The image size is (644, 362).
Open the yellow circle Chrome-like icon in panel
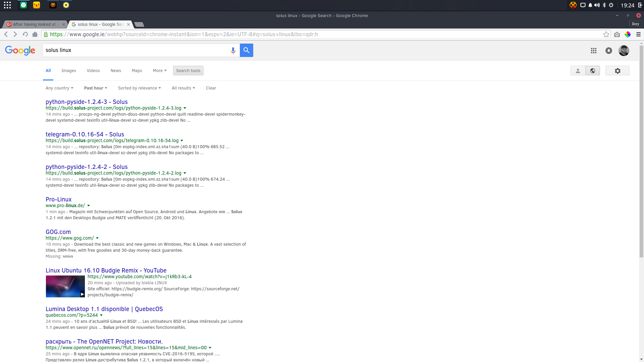click(66, 5)
